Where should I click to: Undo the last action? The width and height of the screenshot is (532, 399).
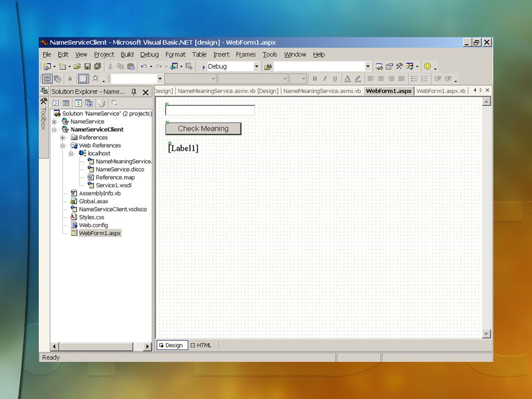coord(144,66)
